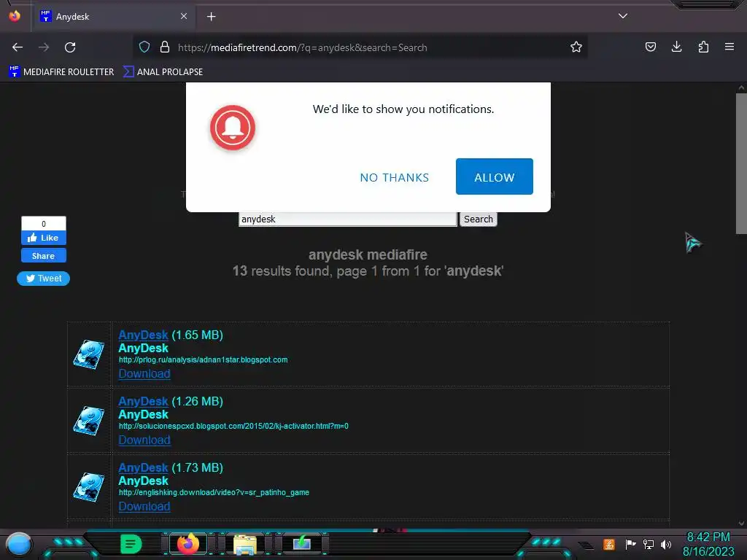The height and width of the screenshot is (560, 747).
Task: Click Download under the 1.73 MB result
Action: click(x=144, y=506)
